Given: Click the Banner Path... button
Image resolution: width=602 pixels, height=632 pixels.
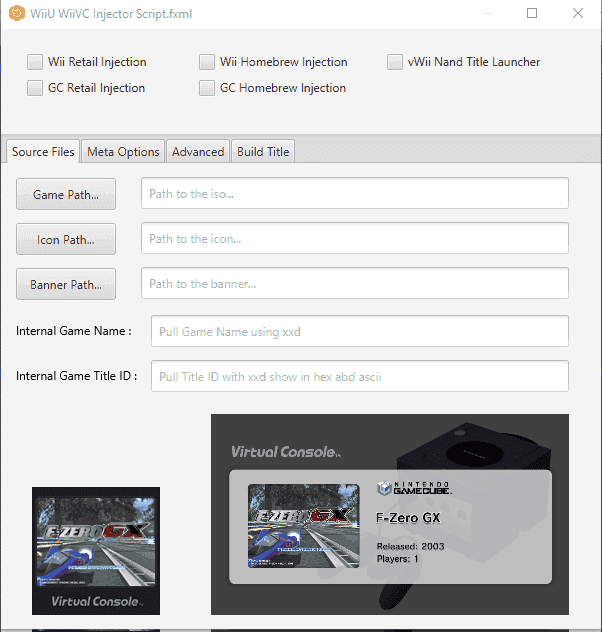Looking at the screenshot, I should (66, 285).
